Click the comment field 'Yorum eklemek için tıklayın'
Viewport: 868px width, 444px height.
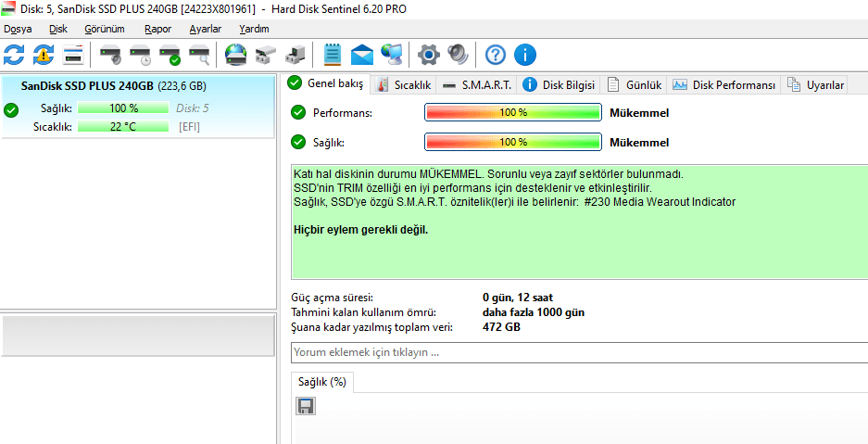coord(579,352)
